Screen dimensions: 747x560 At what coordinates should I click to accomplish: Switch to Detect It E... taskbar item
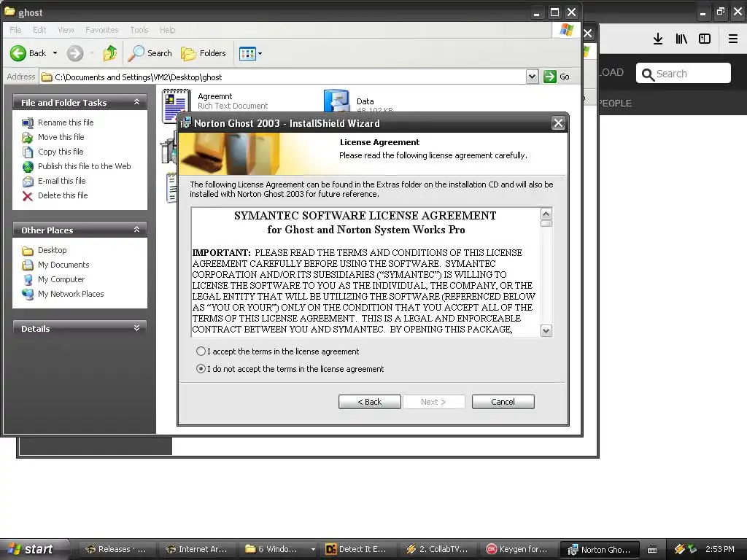(357, 550)
